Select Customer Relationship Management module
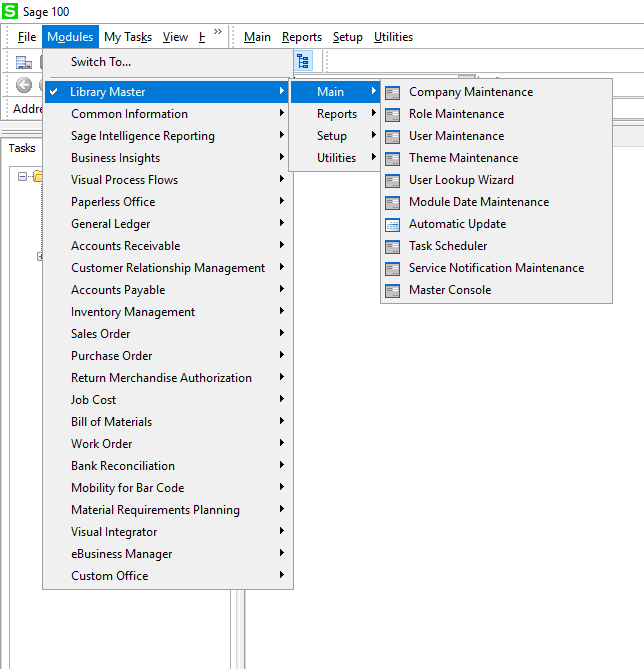Screen dimensions: 644x669 coord(167,268)
